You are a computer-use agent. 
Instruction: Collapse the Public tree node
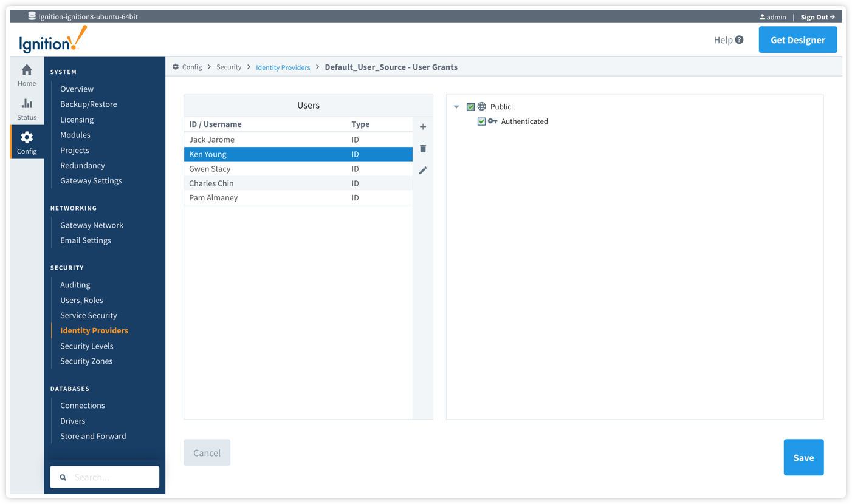(x=456, y=107)
